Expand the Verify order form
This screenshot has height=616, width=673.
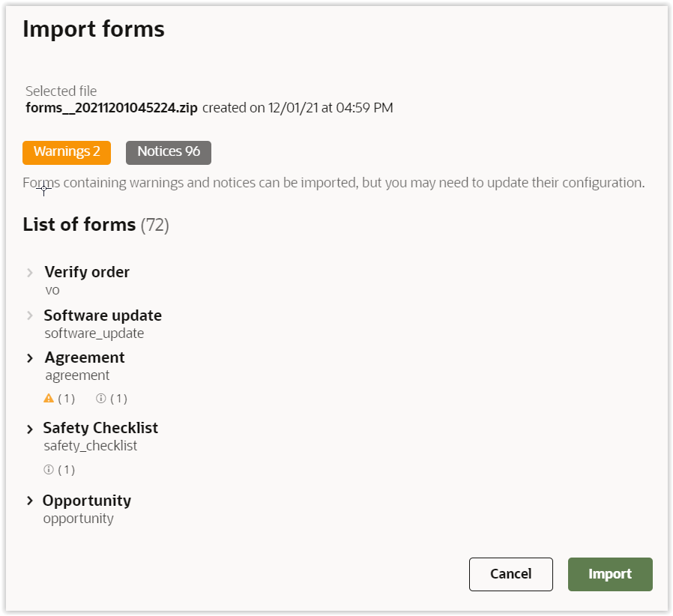point(30,273)
